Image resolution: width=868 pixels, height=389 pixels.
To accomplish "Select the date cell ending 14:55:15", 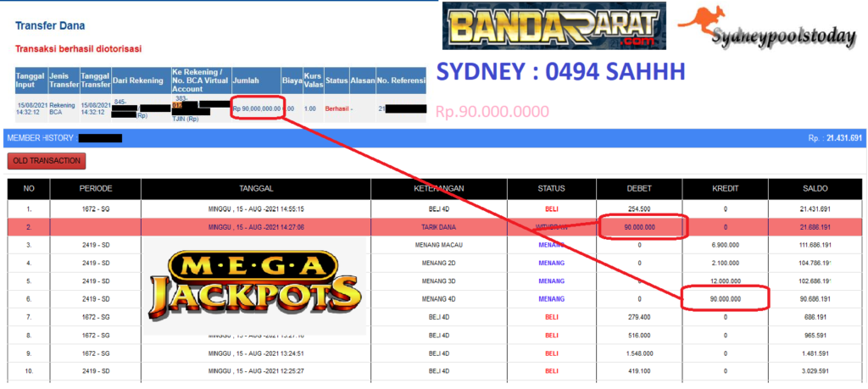I will coord(256,209).
